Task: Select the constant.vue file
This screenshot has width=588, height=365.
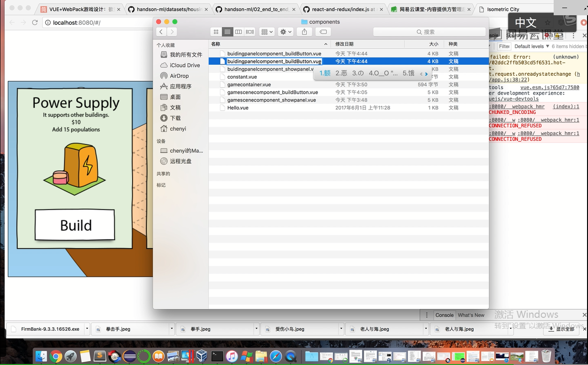Action: 349,77
